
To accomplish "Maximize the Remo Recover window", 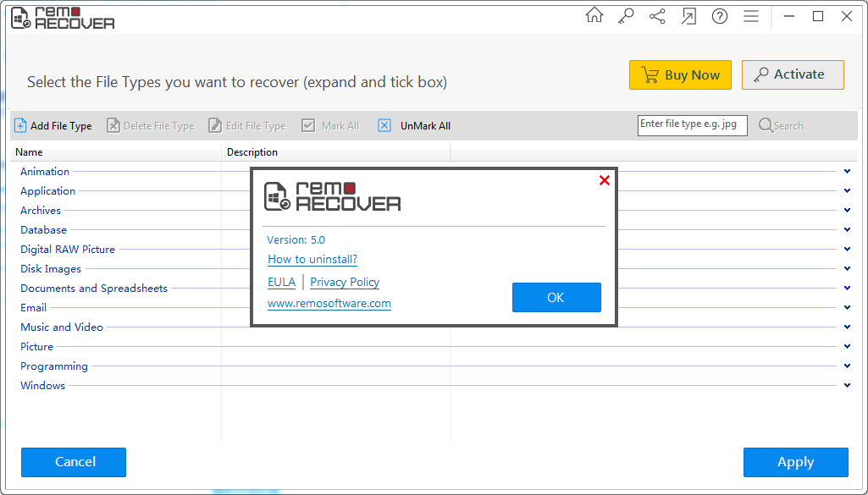I will (818, 17).
